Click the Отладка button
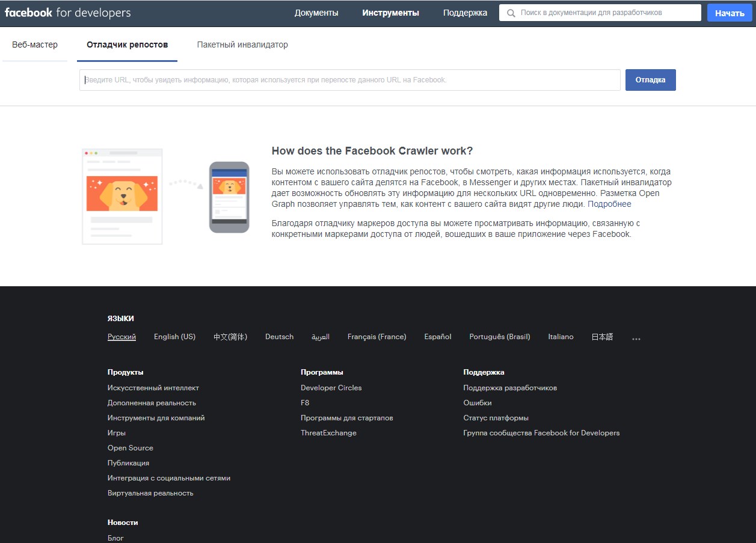 [x=651, y=80]
